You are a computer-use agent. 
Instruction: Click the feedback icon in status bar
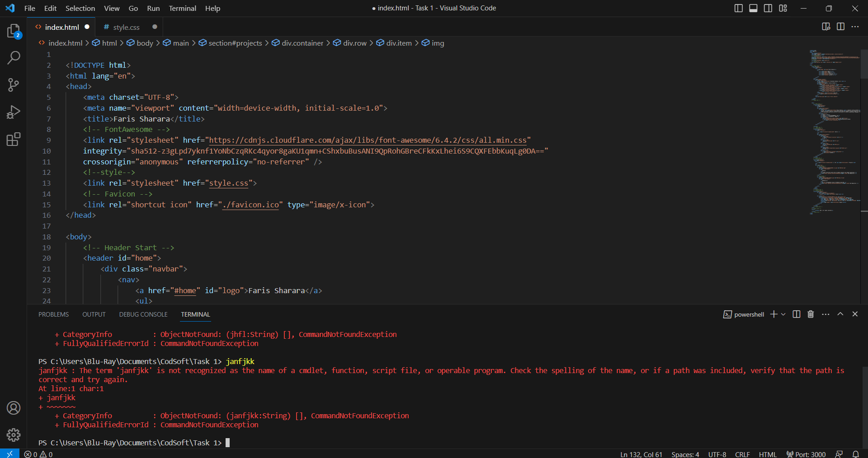click(839, 454)
